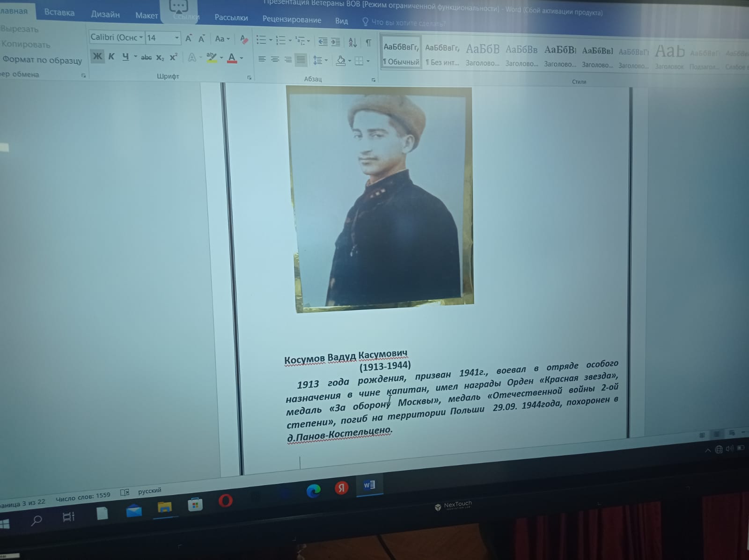Clear all formatting with eraser icon
The height and width of the screenshot is (560, 749).
coord(243,39)
